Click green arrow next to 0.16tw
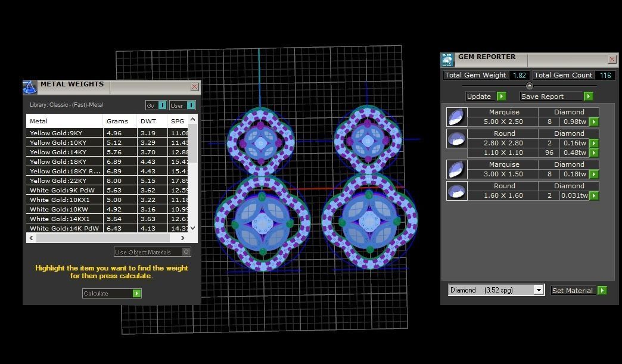This screenshot has width=622, height=364. pyautogui.click(x=594, y=143)
